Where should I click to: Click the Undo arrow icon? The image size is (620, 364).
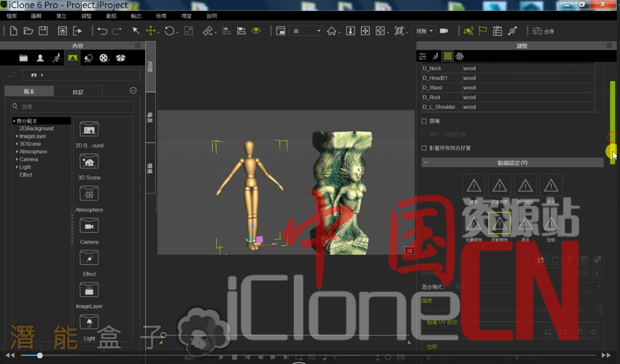click(x=102, y=31)
